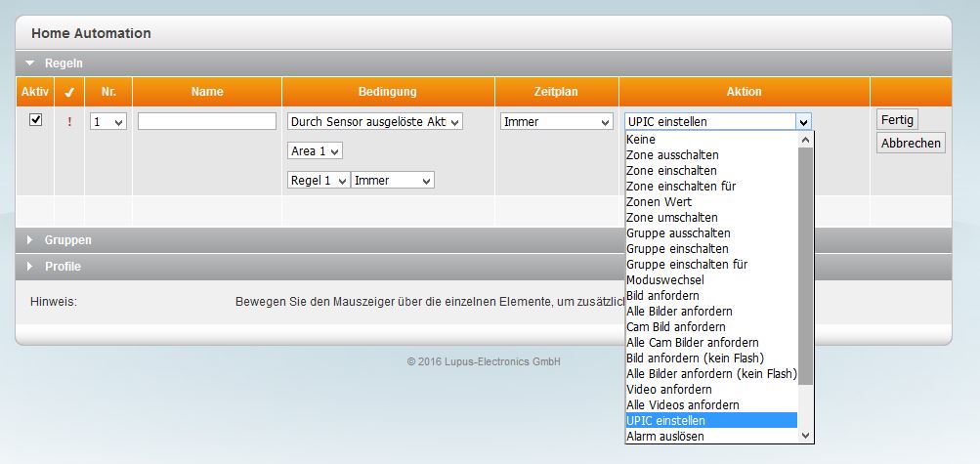Expand the Profile section
Viewport: 980px width, 464px height.
pyautogui.click(x=30, y=267)
